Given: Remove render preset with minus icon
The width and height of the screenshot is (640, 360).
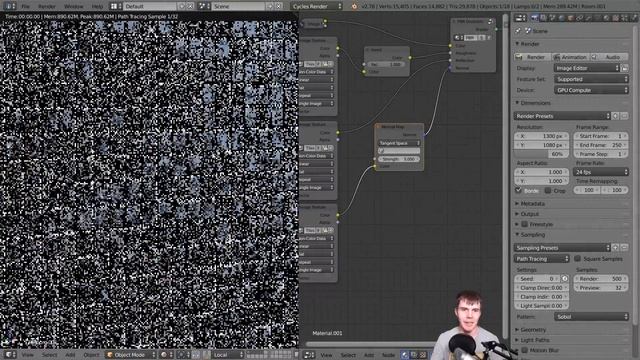Looking at the screenshot, I should coord(624,116).
